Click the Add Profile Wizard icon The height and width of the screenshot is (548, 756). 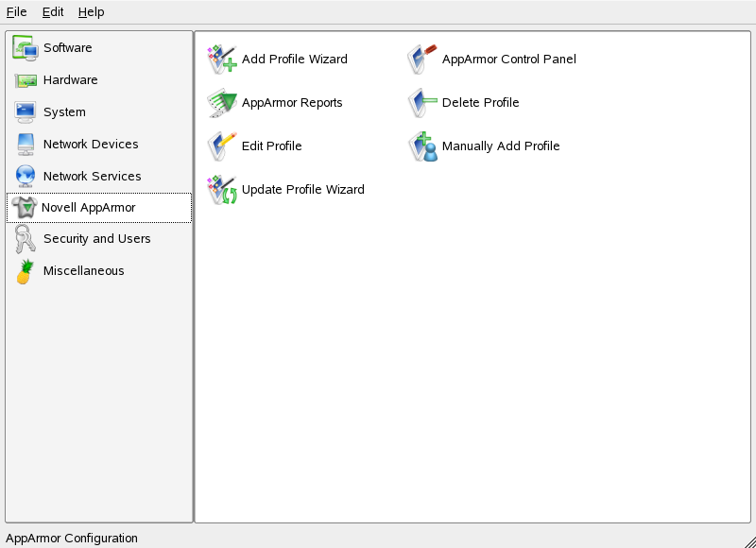tap(222, 60)
